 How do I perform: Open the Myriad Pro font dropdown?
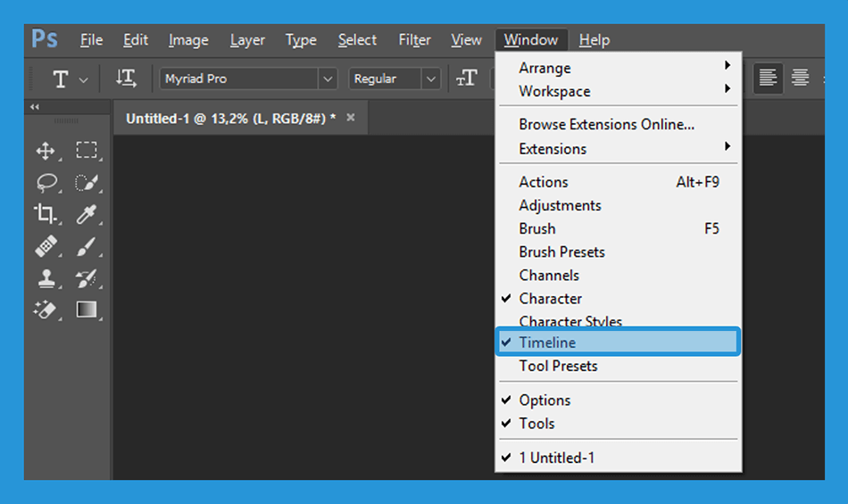[328, 78]
